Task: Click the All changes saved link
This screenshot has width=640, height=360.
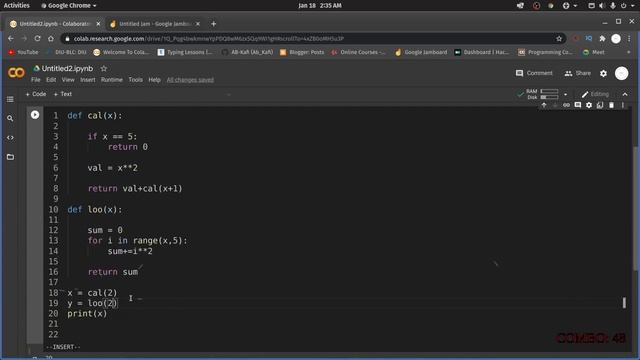Action: 190,80
